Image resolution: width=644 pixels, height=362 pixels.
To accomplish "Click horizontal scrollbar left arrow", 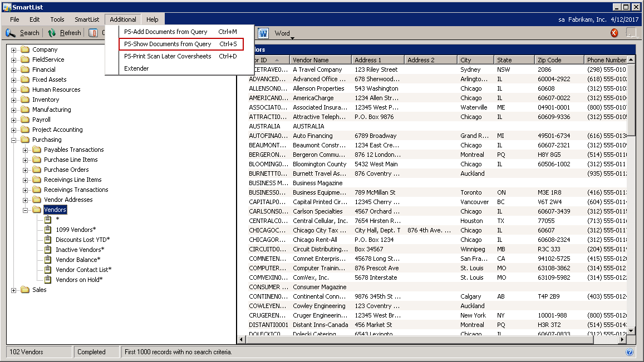I will [242, 339].
